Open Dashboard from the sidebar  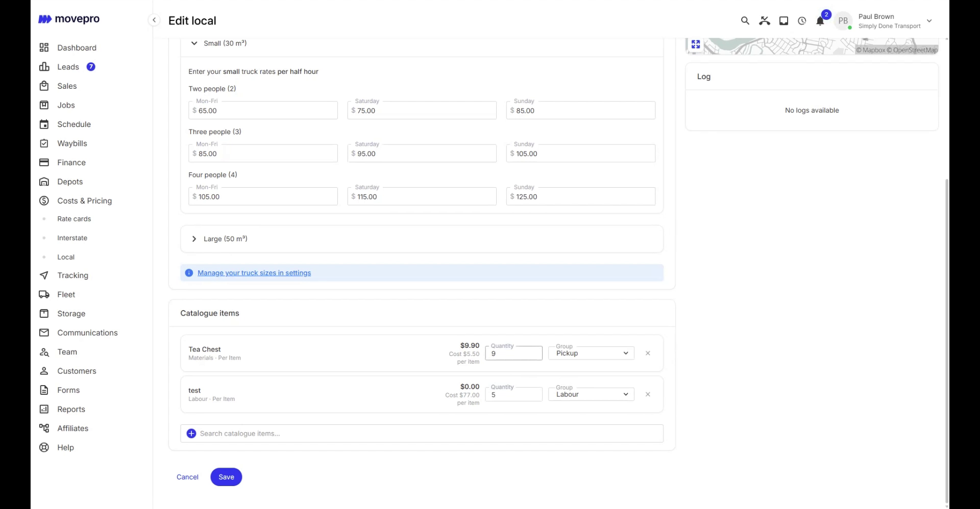[x=77, y=47]
